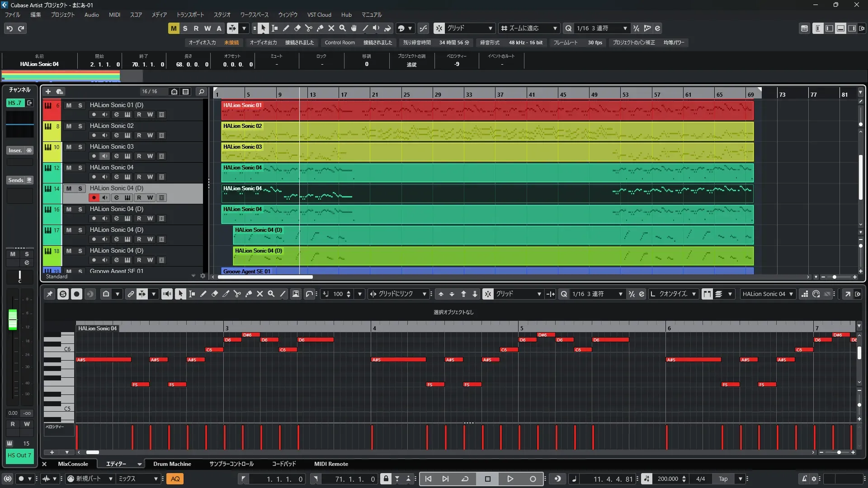Image resolution: width=868 pixels, height=488 pixels.
Task: Click the Add Track plus icon
Action: (x=48, y=92)
